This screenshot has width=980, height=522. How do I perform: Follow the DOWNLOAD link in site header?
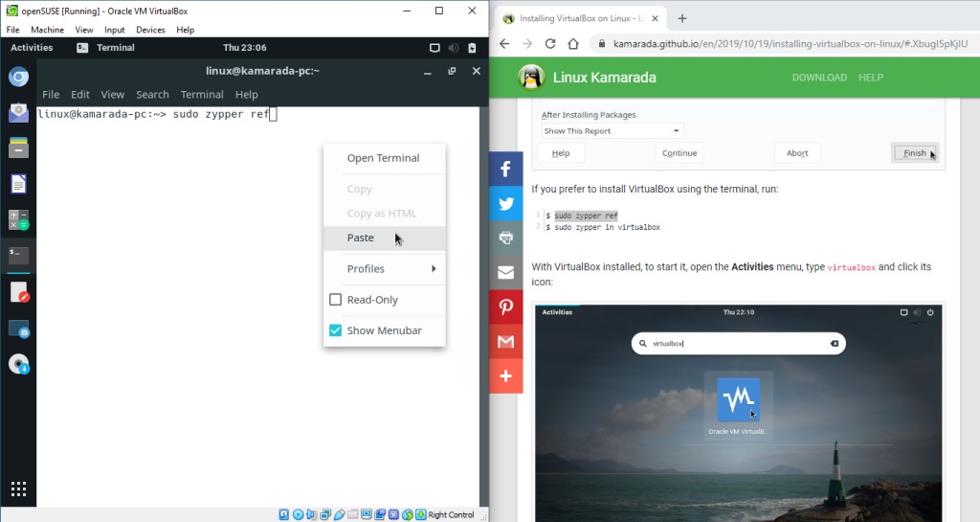pos(818,78)
